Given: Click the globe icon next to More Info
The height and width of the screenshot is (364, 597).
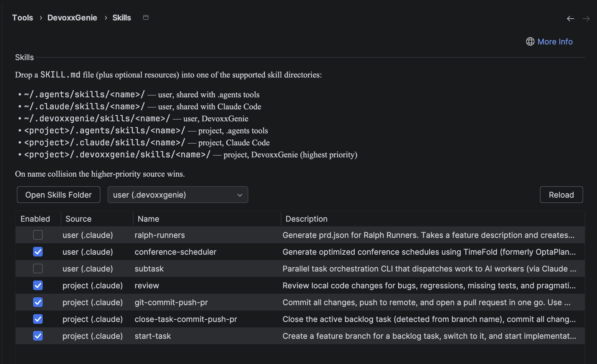Looking at the screenshot, I should 530,41.
